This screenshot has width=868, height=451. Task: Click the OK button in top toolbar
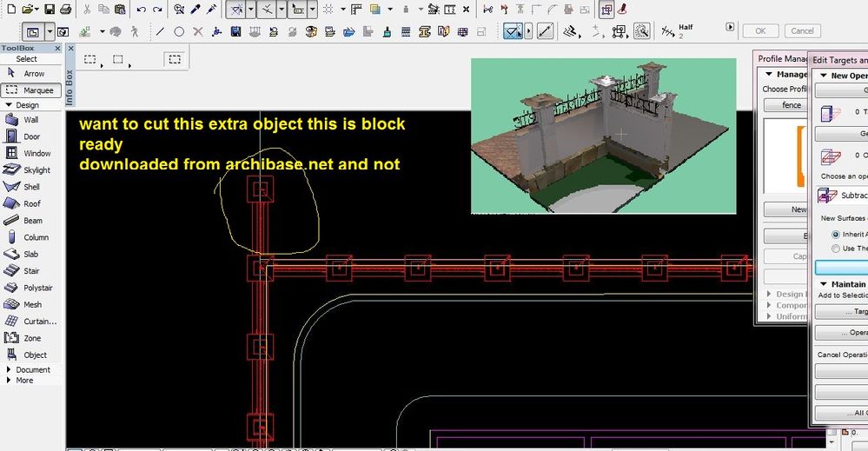click(x=760, y=31)
